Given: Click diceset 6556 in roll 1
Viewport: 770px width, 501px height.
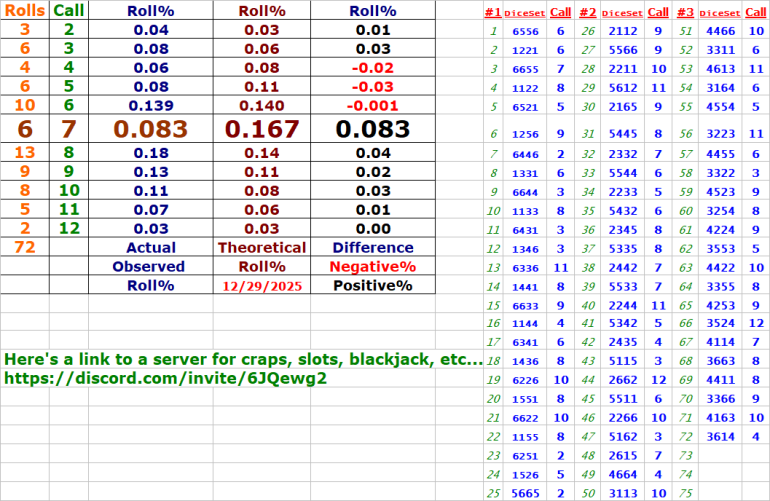Looking at the screenshot, I should [525, 31].
